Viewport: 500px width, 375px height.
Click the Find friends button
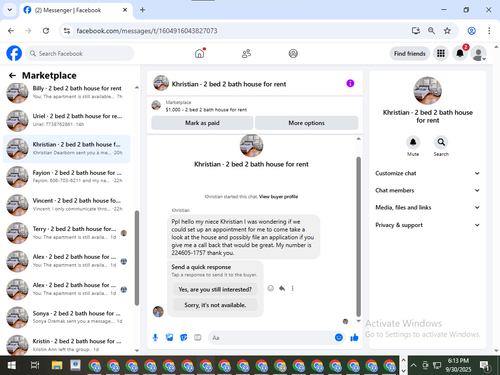pyautogui.click(x=410, y=53)
